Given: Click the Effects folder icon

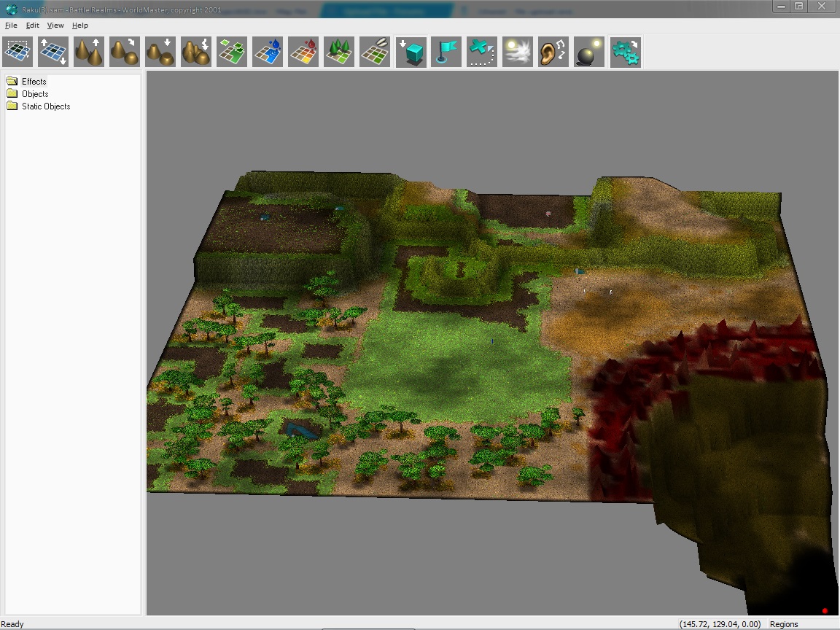Looking at the screenshot, I should (12, 81).
